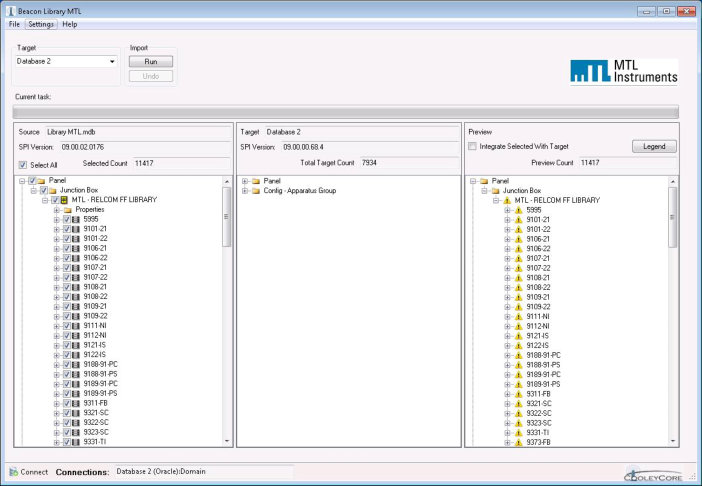The image size is (702, 486).
Task: Click Config - Apparatus Group folder icon in Target tree
Action: tap(256, 191)
